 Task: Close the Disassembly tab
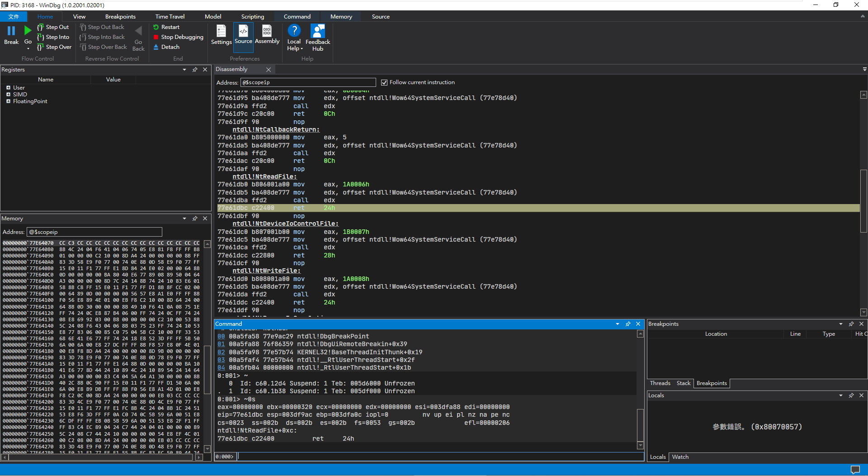point(269,70)
